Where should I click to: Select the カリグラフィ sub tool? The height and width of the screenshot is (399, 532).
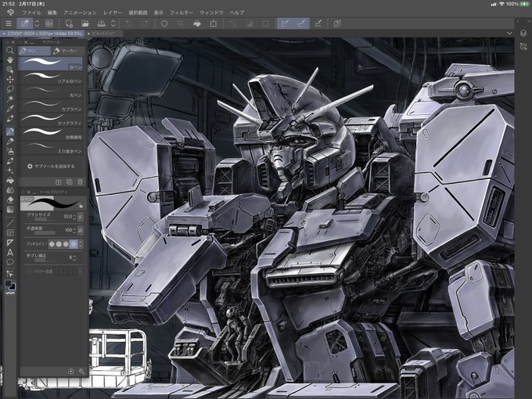pos(51,120)
